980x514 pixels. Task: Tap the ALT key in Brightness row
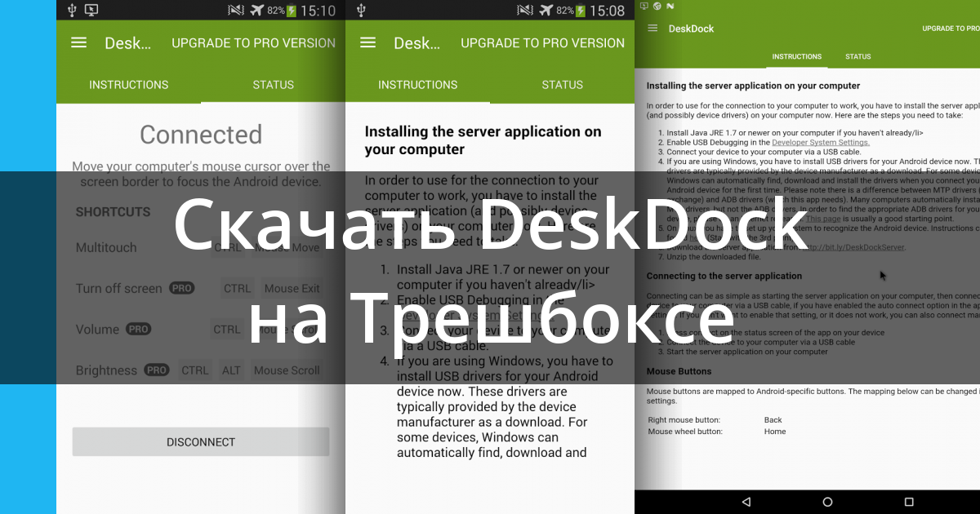(231, 370)
